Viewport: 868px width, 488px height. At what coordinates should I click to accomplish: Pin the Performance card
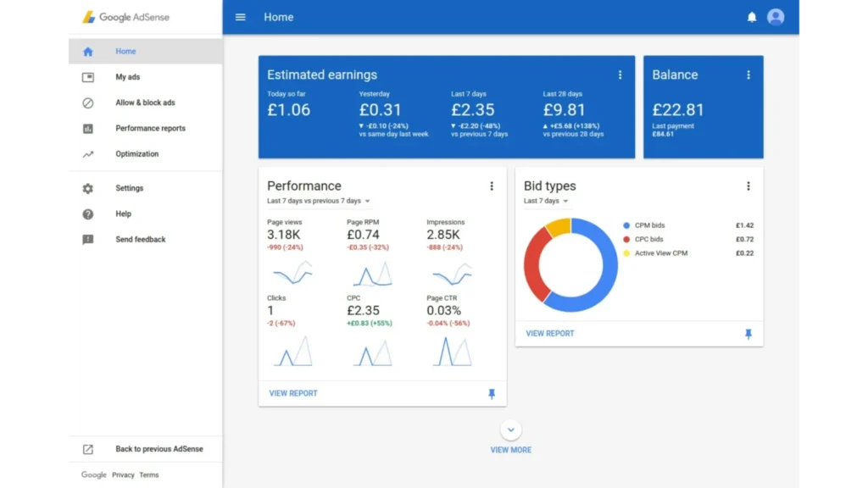point(492,393)
